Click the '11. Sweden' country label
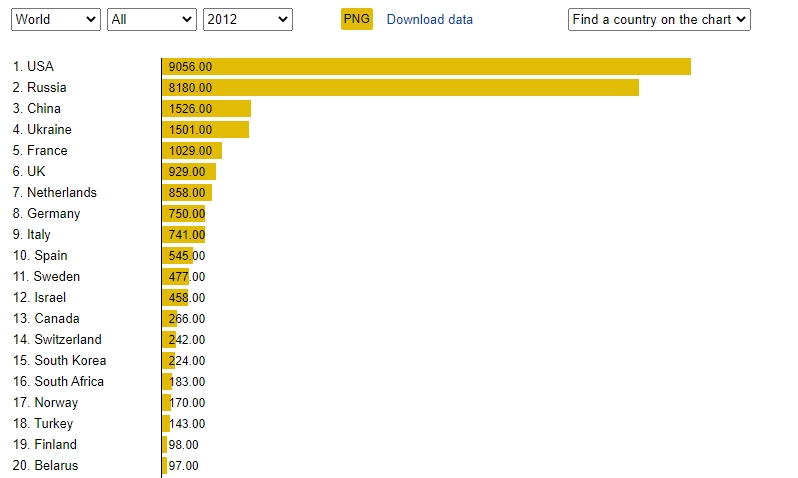The height and width of the screenshot is (478, 798). click(46, 276)
